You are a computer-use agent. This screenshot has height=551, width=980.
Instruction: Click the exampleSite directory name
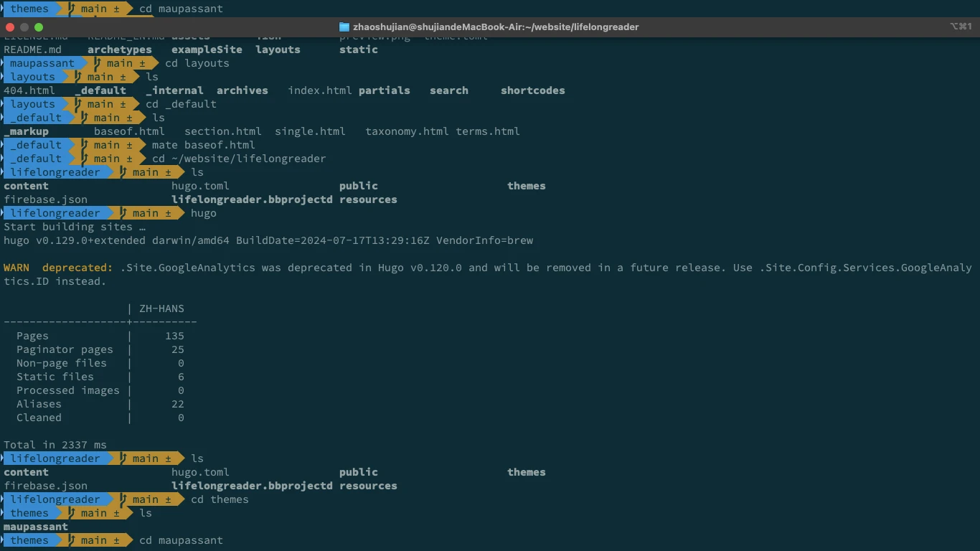coord(207,50)
